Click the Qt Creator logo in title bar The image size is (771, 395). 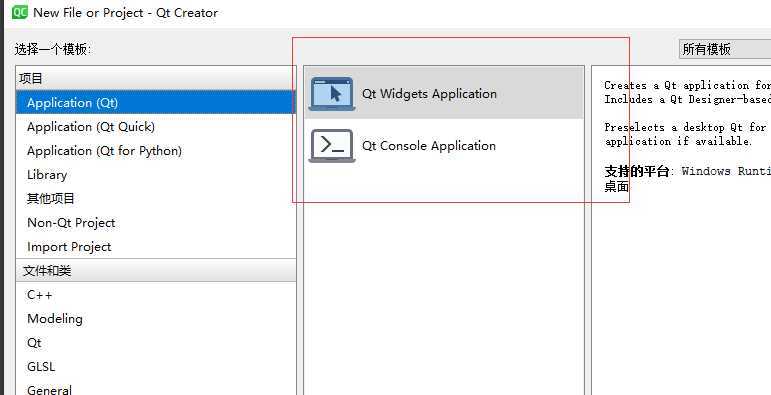tap(20, 12)
